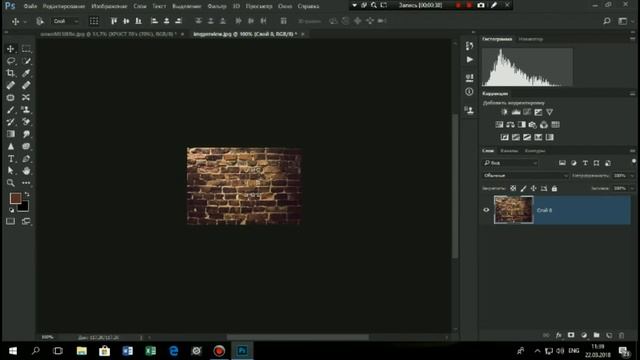This screenshot has width=640, height=360.
Task: Filter layers by adjustment type
Action: point(574,163)
